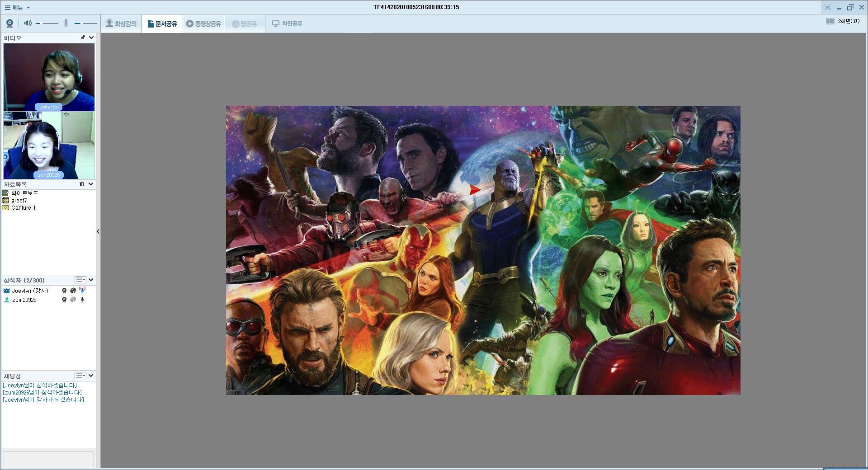Toggle zum20926's drawing palette permission

[73, 300]
